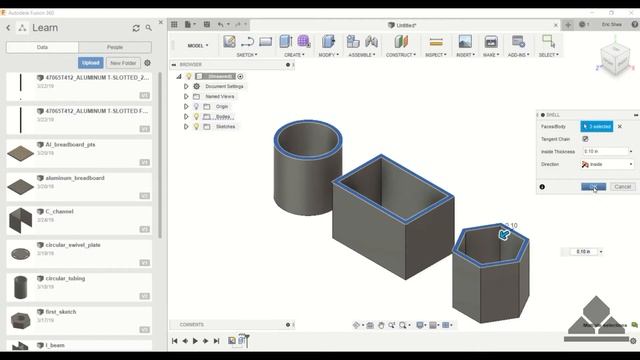Open the data panel grid icon
640x360 pixels.
tap(174, 24)
